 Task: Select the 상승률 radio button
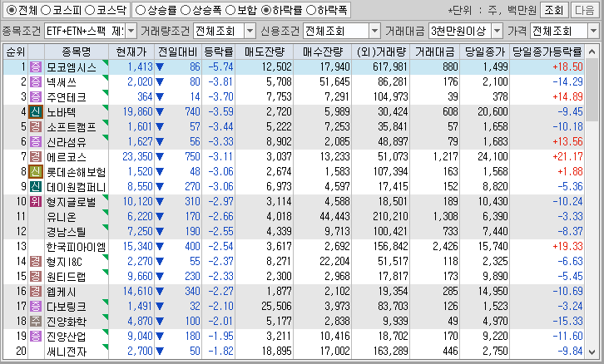click(x=141, y=11)
